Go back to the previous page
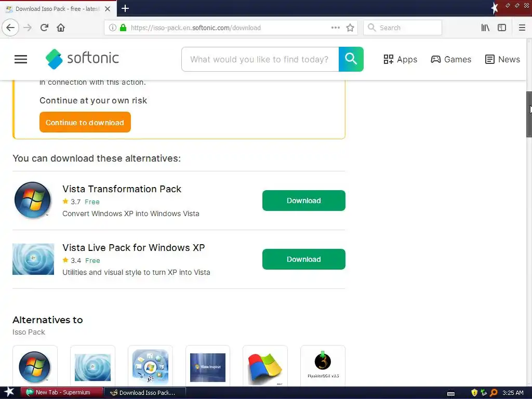The width and height of the screenshot is (532, 399). [x=10, y=28]
